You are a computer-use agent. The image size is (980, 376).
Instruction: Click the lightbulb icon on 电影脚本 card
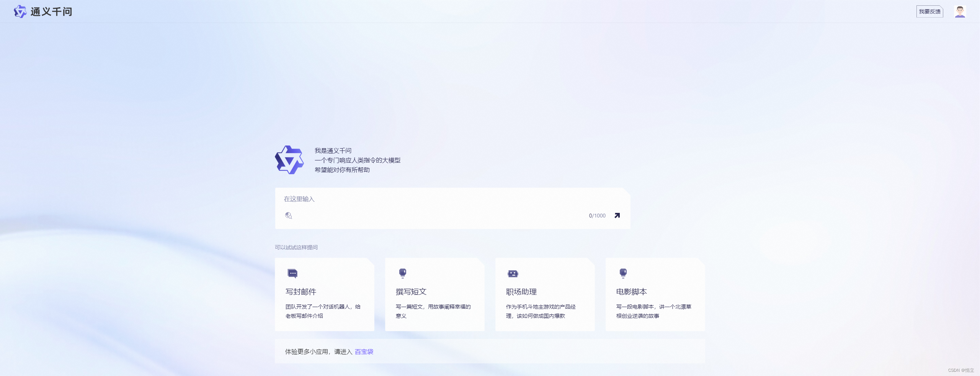[x=623, y=273]
